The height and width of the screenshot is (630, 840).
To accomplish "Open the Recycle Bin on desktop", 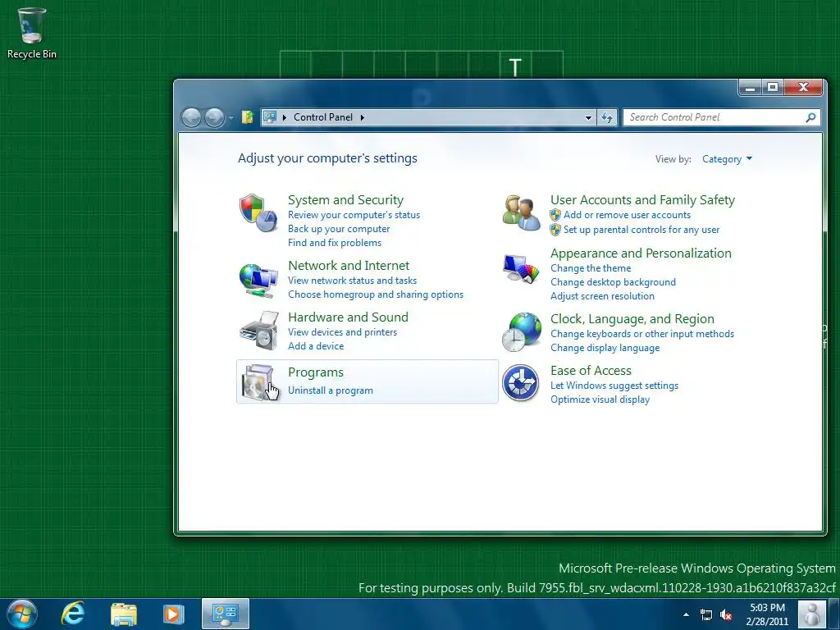I will (32, 33).
